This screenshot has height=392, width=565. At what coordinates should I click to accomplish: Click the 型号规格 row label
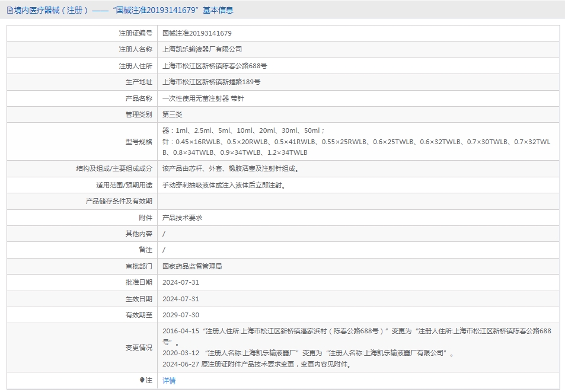tap(139, 142)
